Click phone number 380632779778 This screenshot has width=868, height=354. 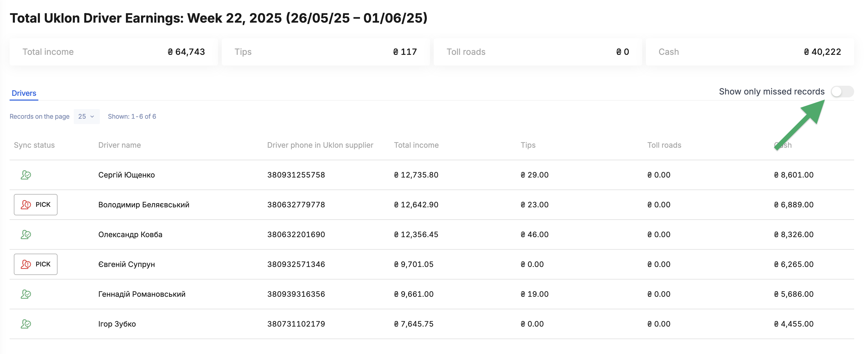(296, 204)
